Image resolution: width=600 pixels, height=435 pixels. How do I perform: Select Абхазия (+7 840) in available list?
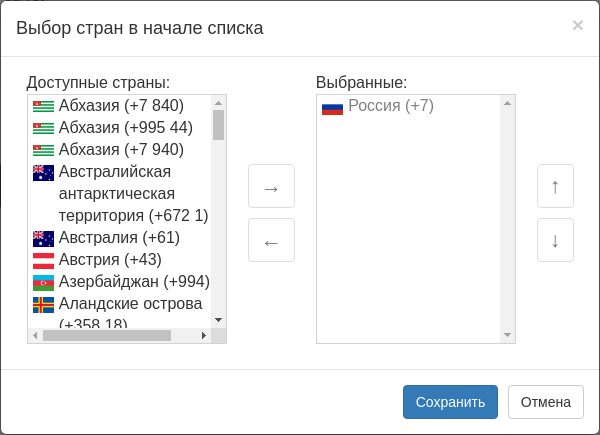121,105
